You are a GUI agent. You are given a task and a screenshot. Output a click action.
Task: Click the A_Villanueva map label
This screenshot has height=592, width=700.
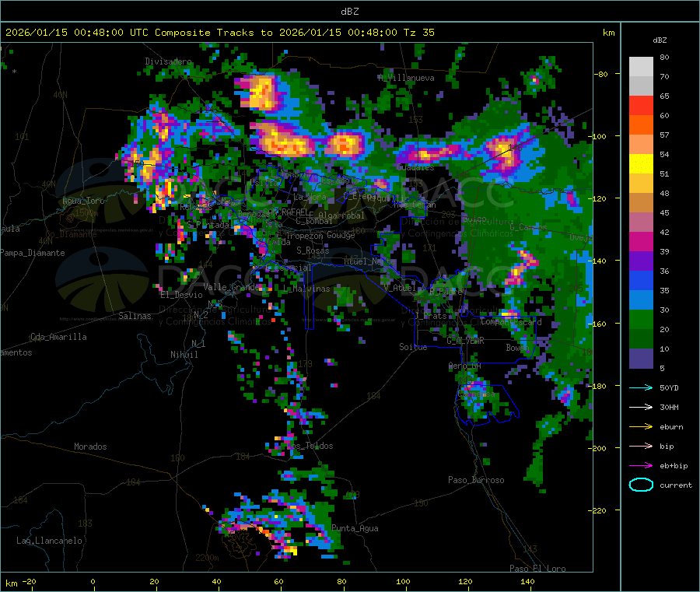point(406,78)
